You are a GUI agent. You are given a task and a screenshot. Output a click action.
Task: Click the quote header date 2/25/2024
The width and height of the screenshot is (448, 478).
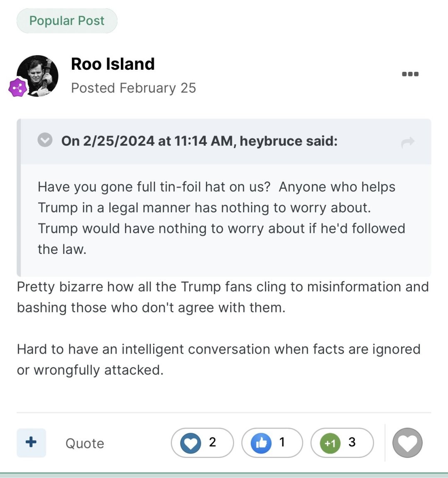coord(119,141)
